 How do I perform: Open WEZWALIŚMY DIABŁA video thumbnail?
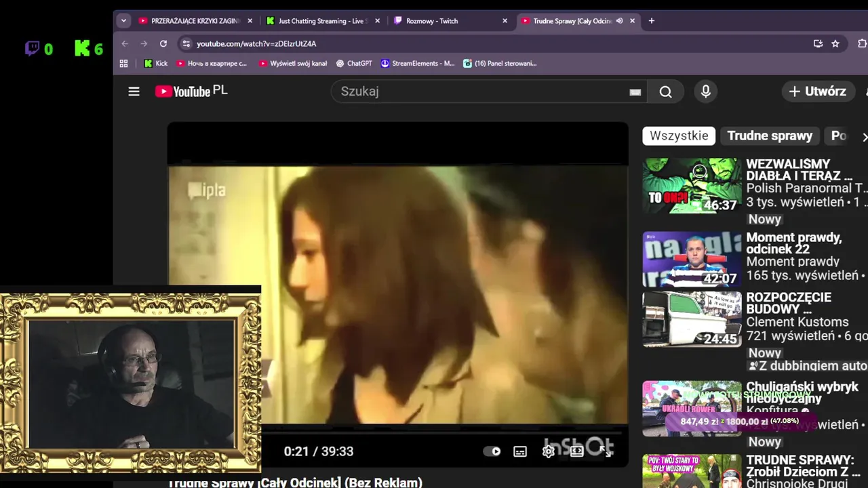(x=692, y=186)
